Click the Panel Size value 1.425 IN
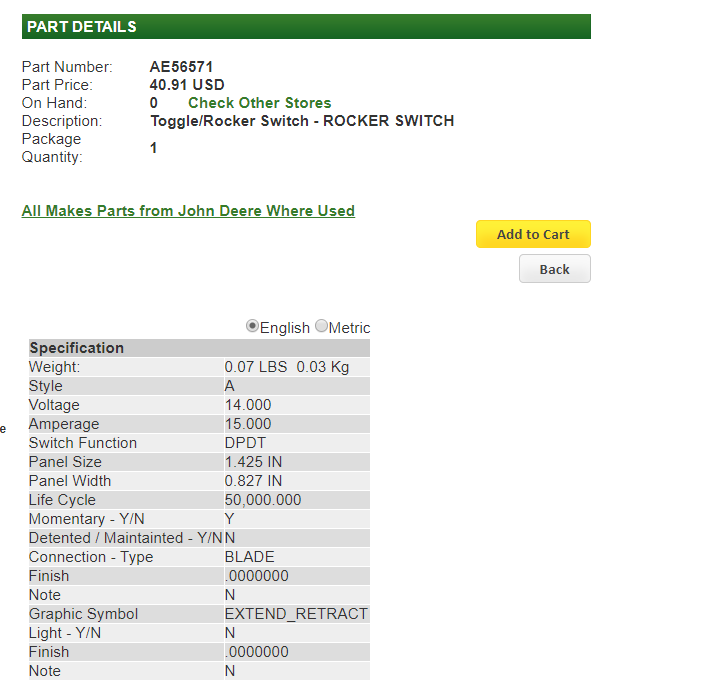This screenshot has width=718, height=683. click(253, 462)
